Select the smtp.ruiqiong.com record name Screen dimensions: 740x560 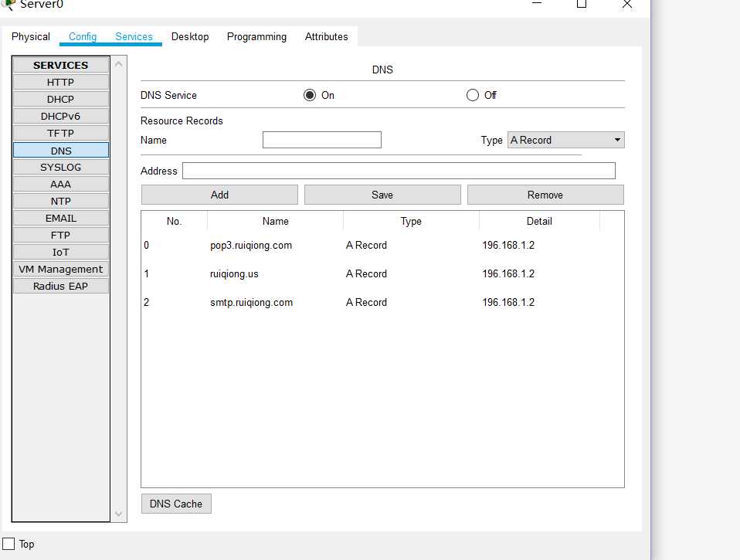251,303
